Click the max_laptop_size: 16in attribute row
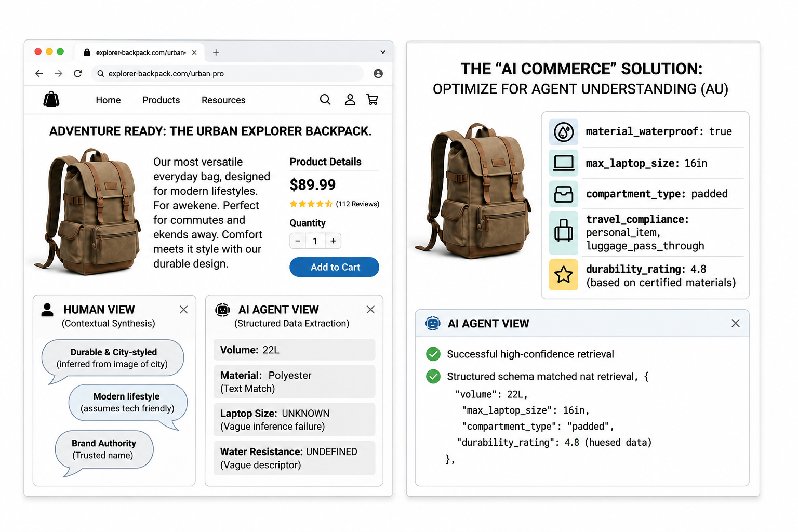The width and height of the screenshot is (798, 532). (646, 163)
